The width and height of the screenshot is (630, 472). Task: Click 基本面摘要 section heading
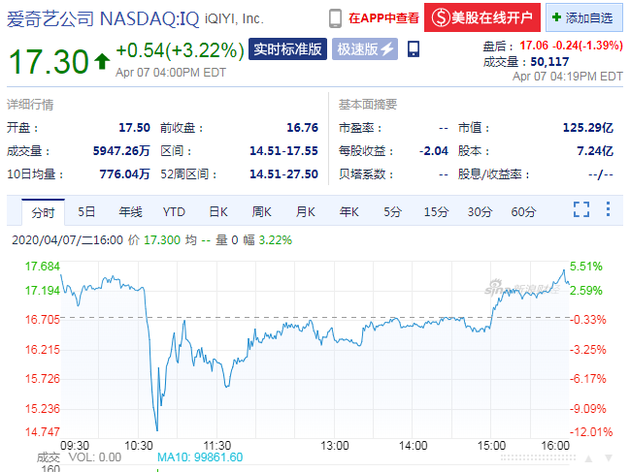[x=368, y=105]
